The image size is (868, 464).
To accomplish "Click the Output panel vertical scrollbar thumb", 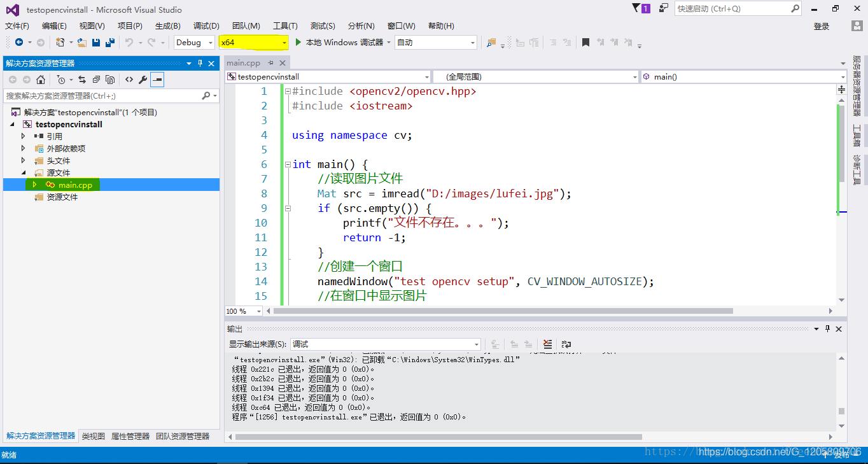I will click(x=841, y=411).
